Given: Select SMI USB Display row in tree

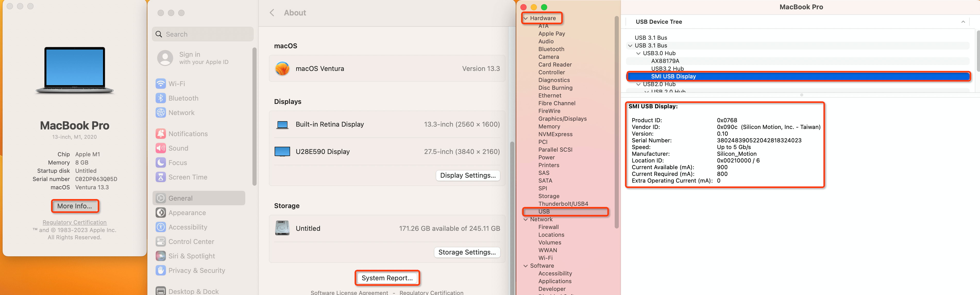Looking at the screenshot, I should 798,77.
